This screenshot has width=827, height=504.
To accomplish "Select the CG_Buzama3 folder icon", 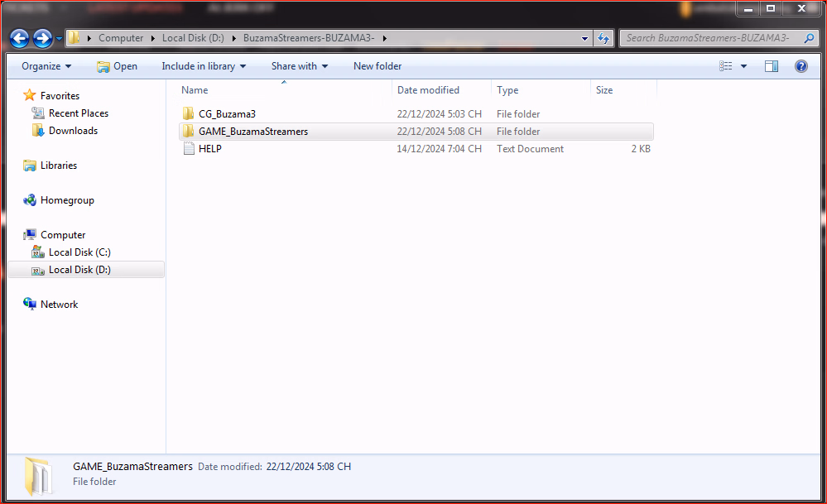I will (188, 114).
